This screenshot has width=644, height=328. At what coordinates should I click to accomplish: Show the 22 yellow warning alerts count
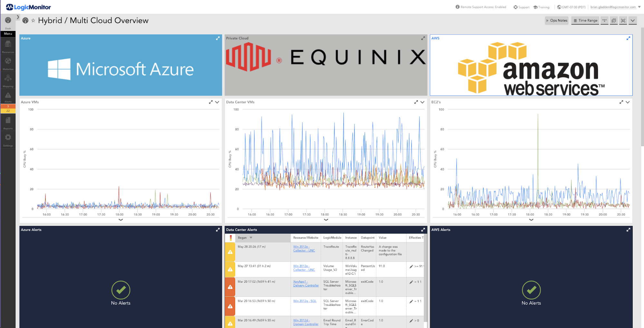[x=8, y=111]
